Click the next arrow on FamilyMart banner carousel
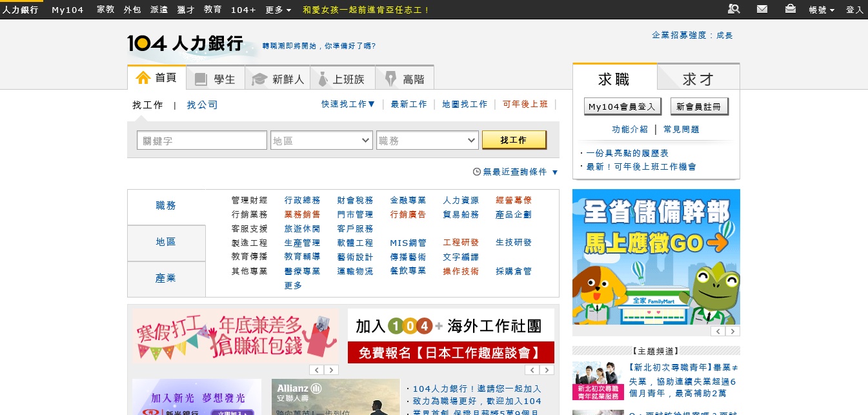The image size is (868, 415). tap(733, 330)
